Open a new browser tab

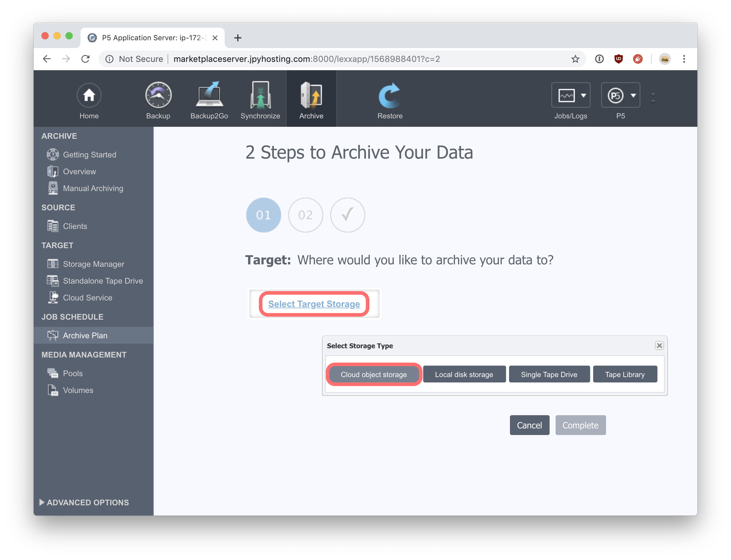[x=238, y=38]
